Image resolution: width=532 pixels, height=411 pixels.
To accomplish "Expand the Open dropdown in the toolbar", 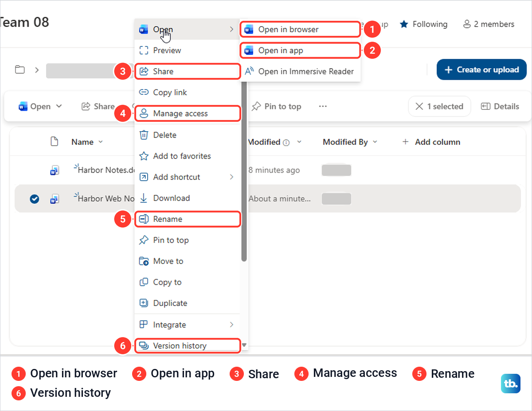I will 59,106.
